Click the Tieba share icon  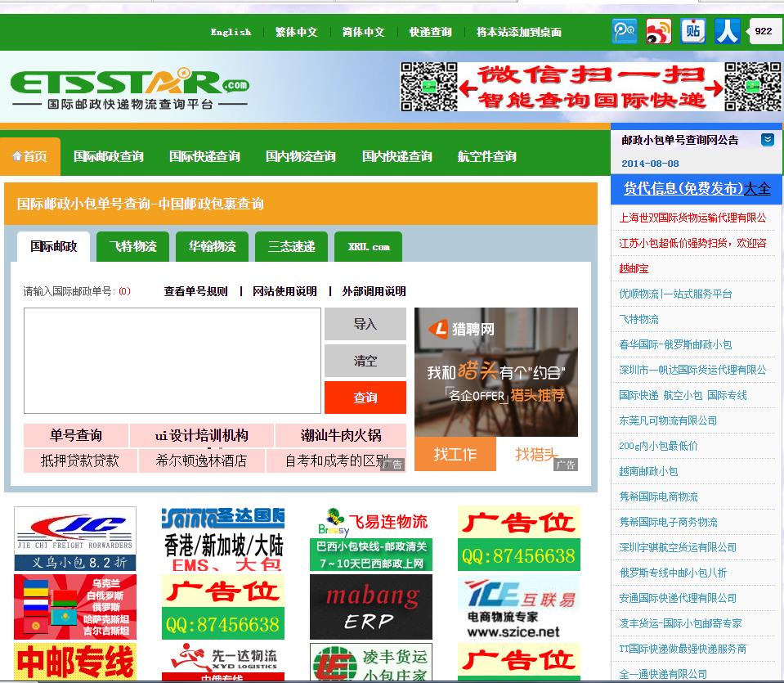[x=693, y=32]
